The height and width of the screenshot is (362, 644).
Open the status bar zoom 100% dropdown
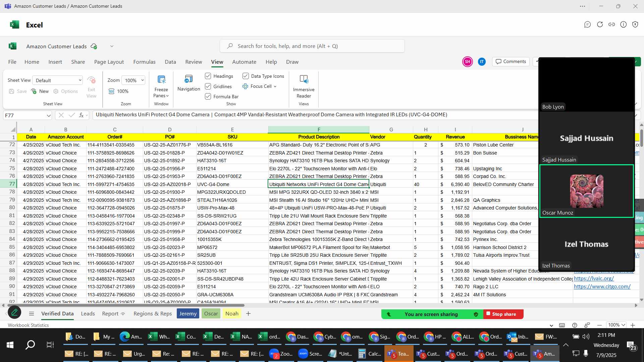617,325
